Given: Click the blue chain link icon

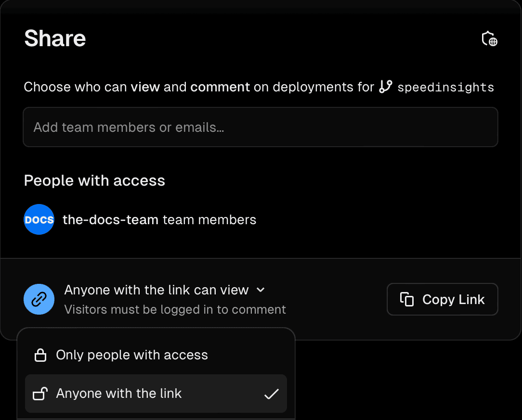Looking at the screenshot, I should click(x=39, y=299).
